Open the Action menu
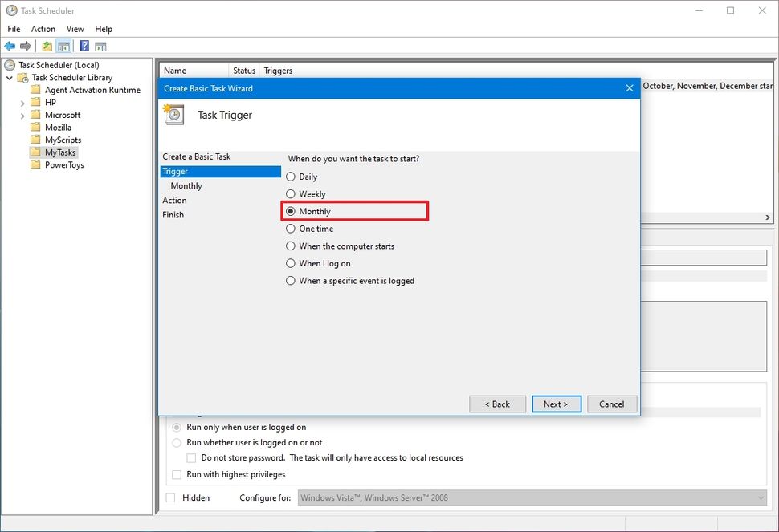Image resolution: width=779 pixels, height=532 pixels. [x=43, y=29]
